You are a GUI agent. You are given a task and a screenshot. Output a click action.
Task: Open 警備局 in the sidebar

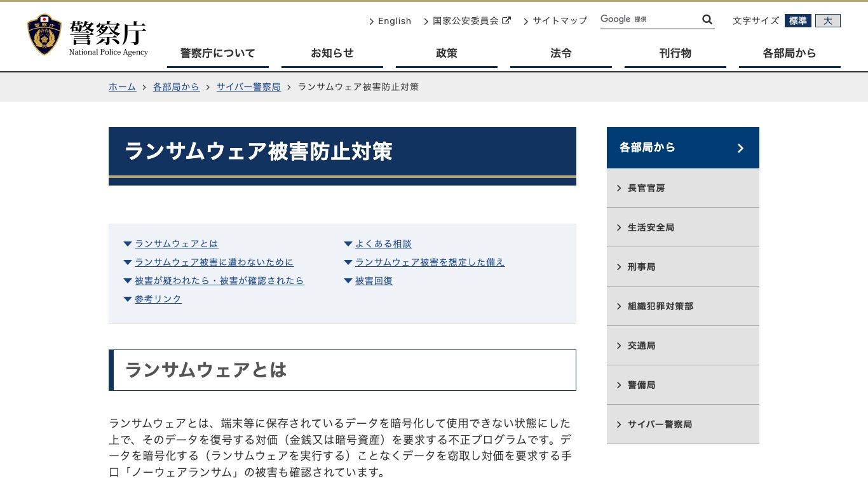(683, 385)
